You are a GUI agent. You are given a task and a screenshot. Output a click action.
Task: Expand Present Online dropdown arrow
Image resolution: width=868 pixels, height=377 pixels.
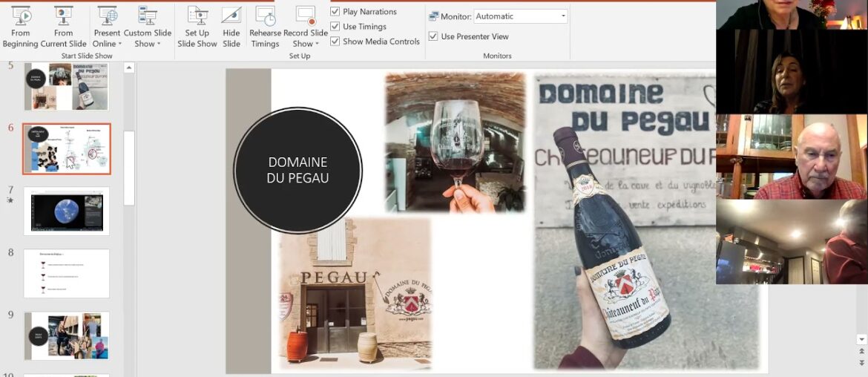pyautogui.click(x=120, y=44)
